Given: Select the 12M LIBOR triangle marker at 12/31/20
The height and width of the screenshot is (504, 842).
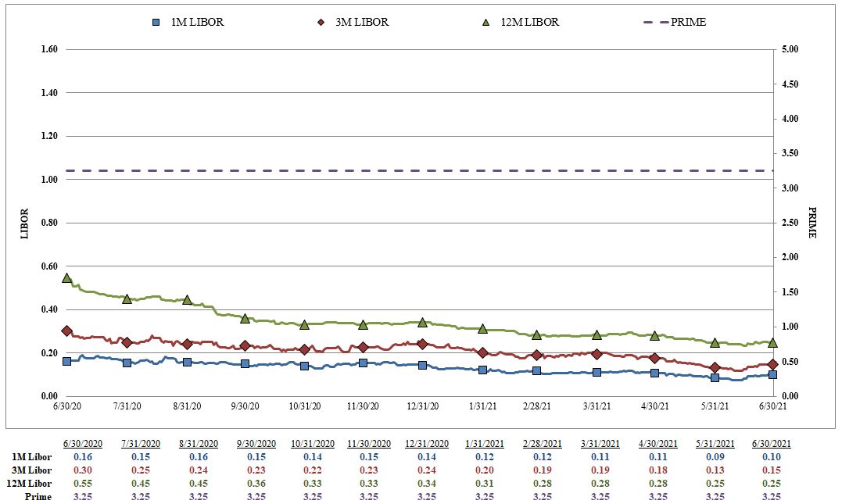Looking at the screenshot, I should tap(422, 322).
